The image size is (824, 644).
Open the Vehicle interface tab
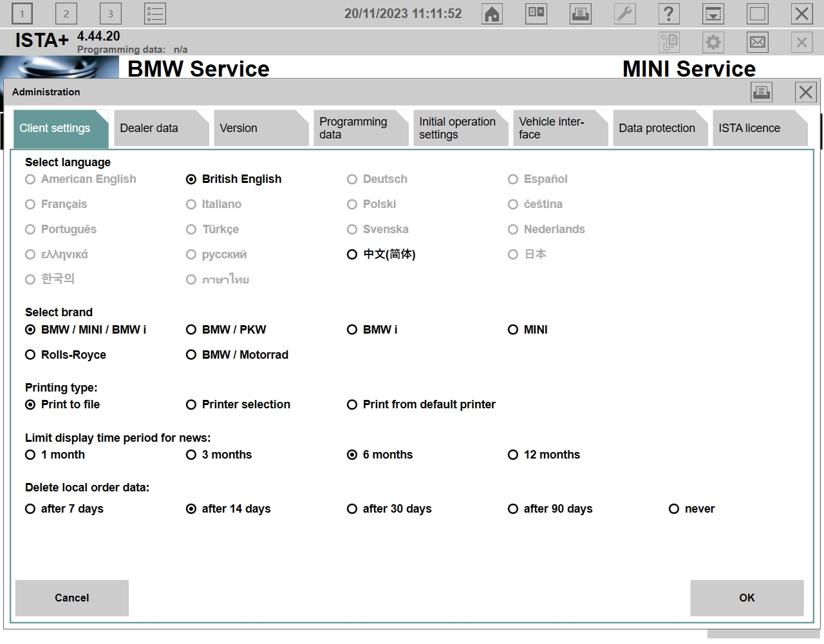(x=559, y=128)
